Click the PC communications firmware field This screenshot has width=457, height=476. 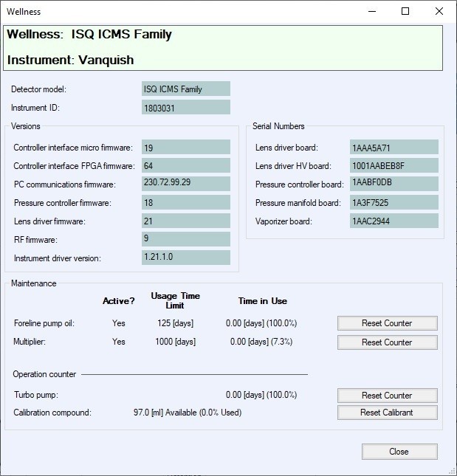pos(185,184)
